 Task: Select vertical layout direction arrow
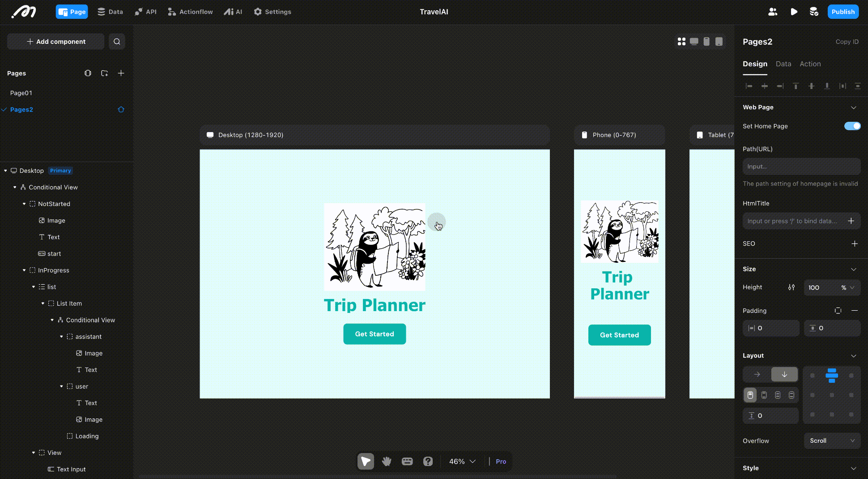(784, 374)
